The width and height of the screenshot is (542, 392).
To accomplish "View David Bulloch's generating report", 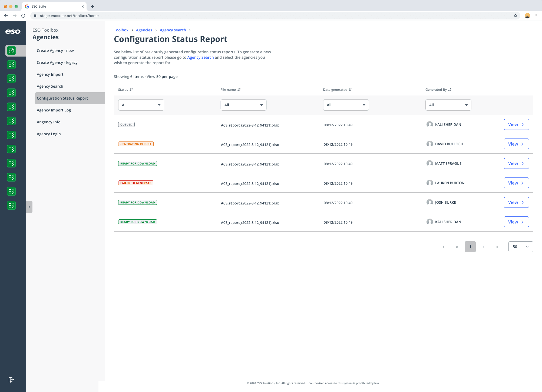I will click(x=516, y=144).
